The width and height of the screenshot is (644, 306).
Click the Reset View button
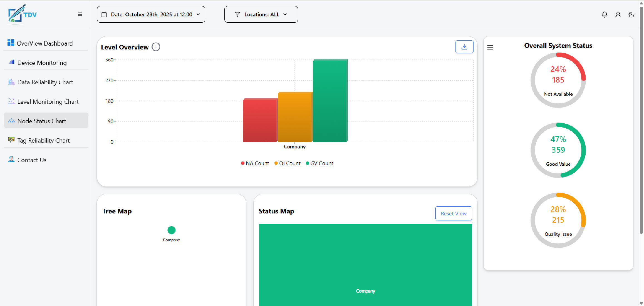(x=454, y=213)
